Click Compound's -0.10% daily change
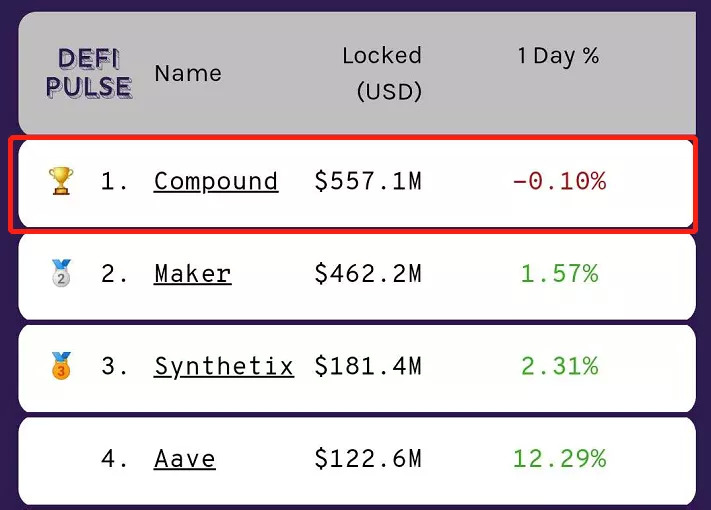 559,182
